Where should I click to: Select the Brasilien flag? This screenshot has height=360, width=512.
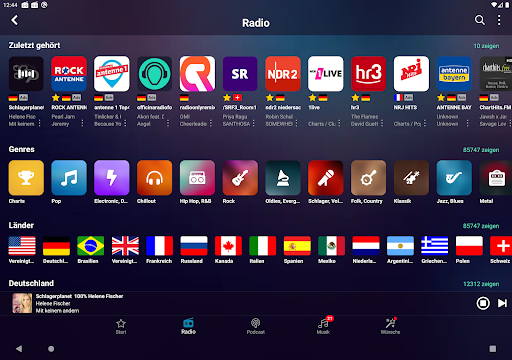coord(91,246)
